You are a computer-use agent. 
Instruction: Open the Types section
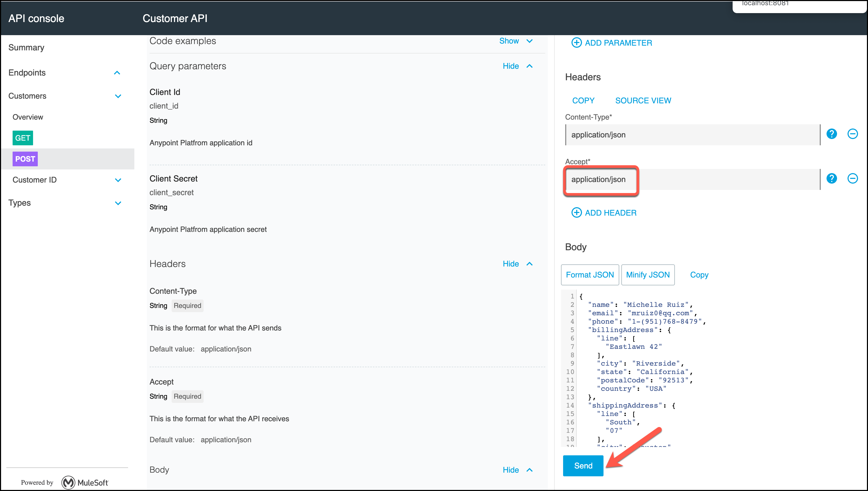20,203
